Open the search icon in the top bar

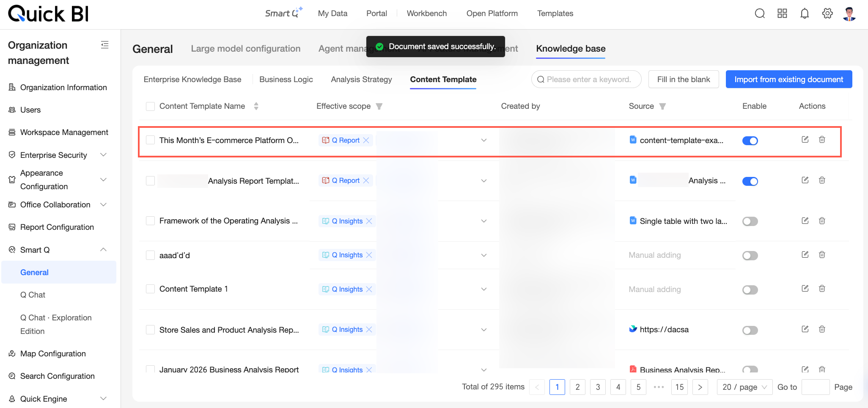click(x=760, y=14)
